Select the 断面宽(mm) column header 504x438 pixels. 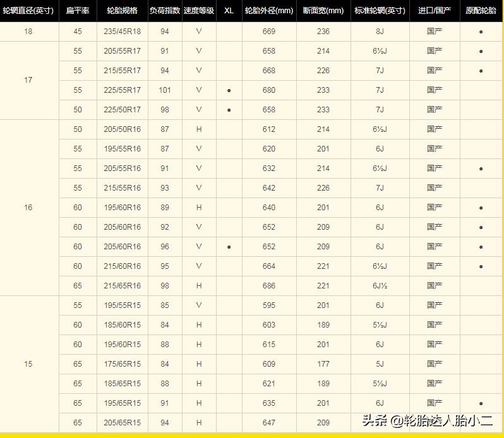coord(323,11)
